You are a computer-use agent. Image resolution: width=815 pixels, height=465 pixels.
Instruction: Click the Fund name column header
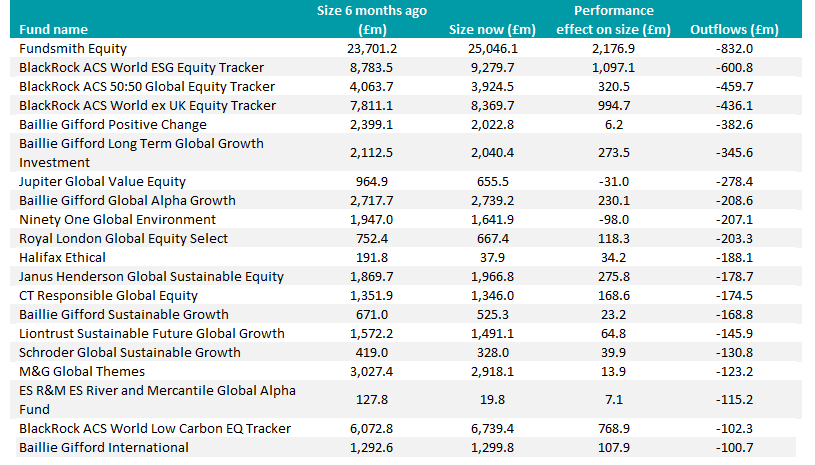click(x=53, y=29)
